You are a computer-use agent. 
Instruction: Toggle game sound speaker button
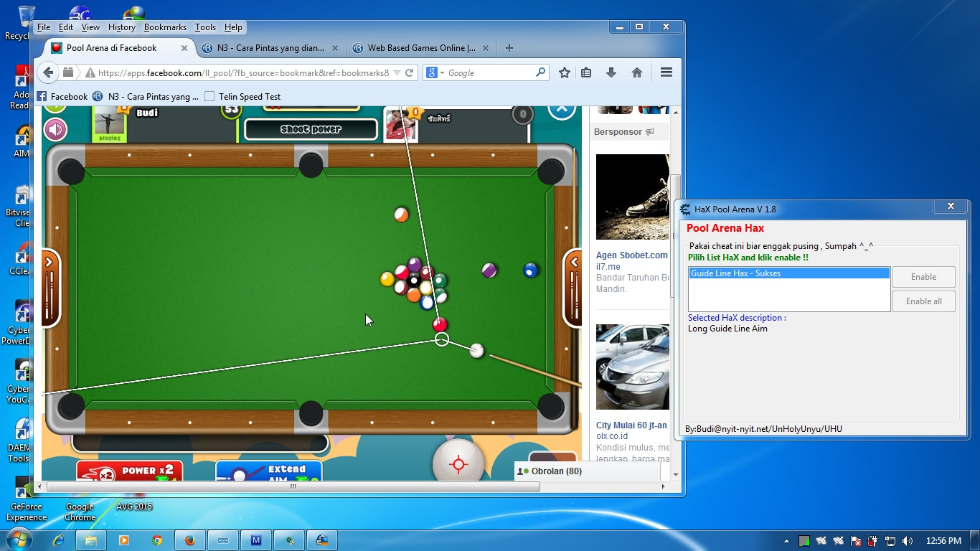[55, 130]
